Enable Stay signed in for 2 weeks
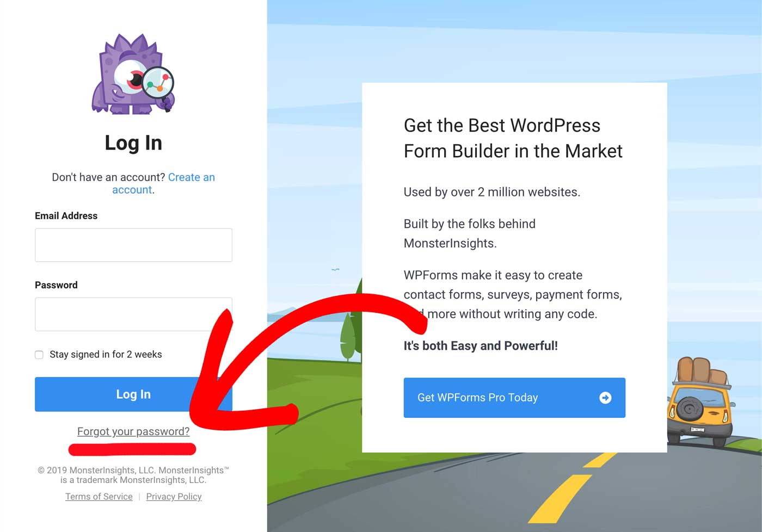 click(39, 355)
